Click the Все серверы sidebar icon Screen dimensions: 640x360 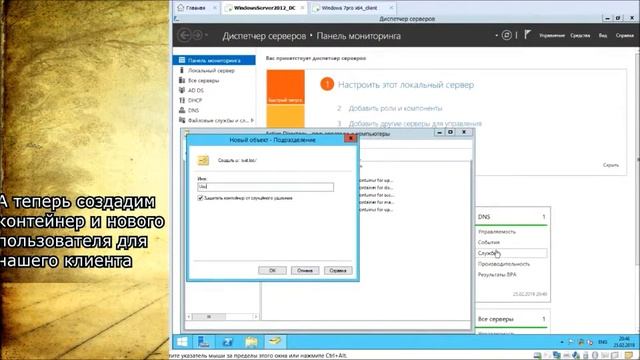(x=182, y=80)
